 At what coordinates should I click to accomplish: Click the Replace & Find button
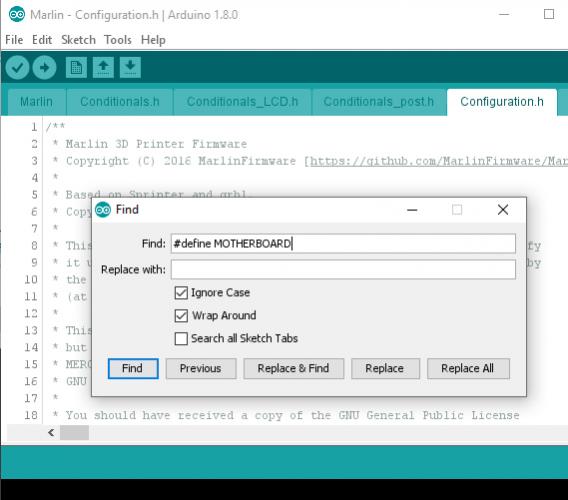coord(293,368)
